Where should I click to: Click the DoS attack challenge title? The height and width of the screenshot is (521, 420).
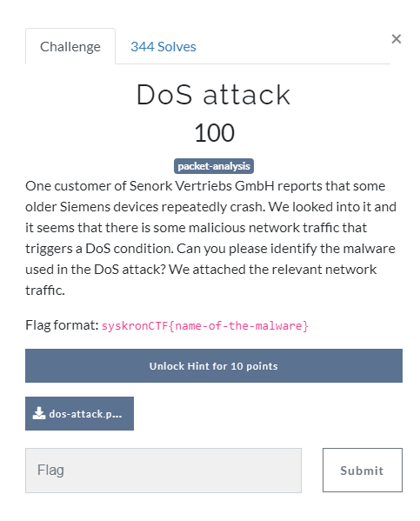coord(214,95)
